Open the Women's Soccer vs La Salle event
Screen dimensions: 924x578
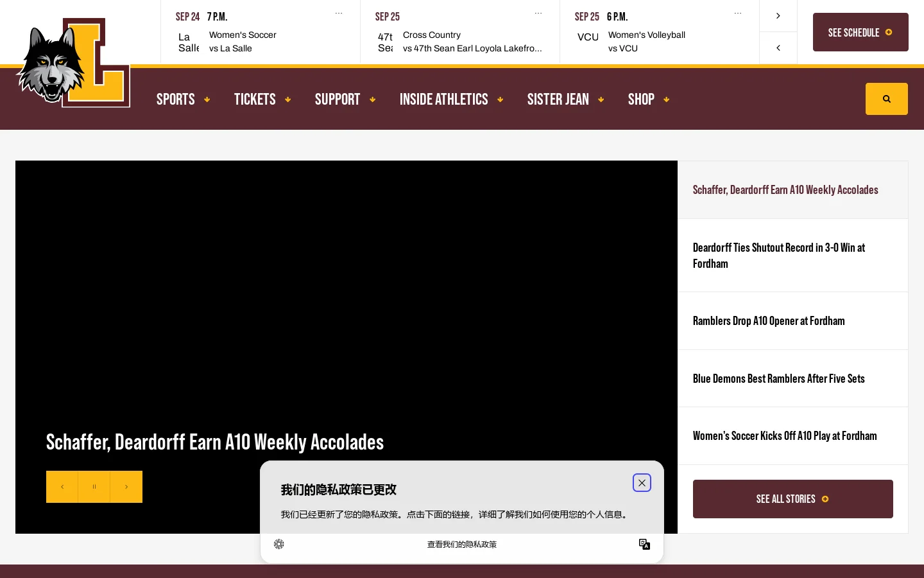tap(261, 32)
